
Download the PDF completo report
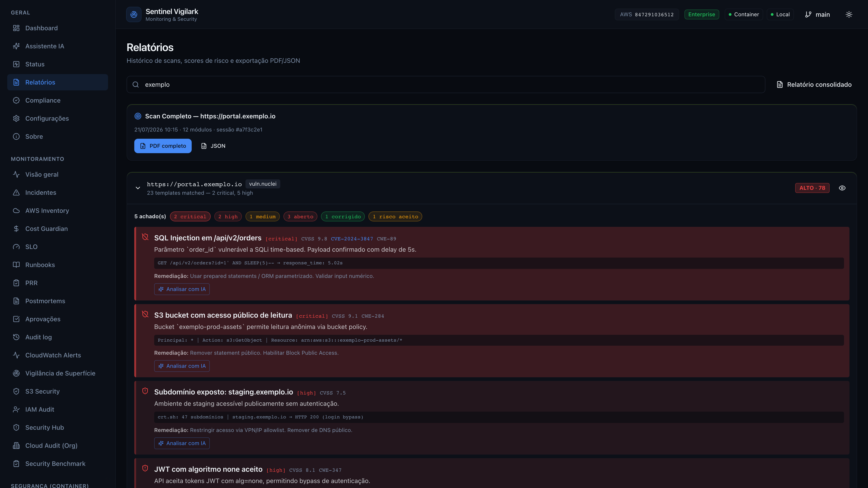[x=163, y=146]
